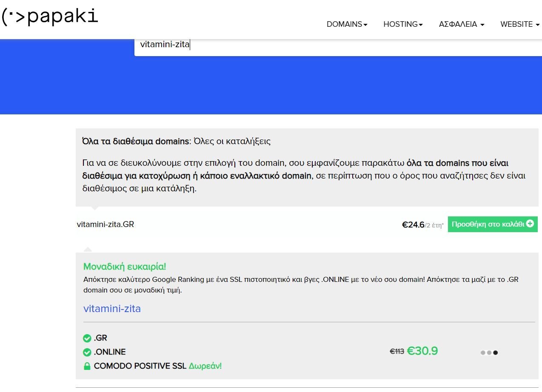Expand the HOSTING menu
The width and height of the screenshot is (542, 392).
point(403,24)
